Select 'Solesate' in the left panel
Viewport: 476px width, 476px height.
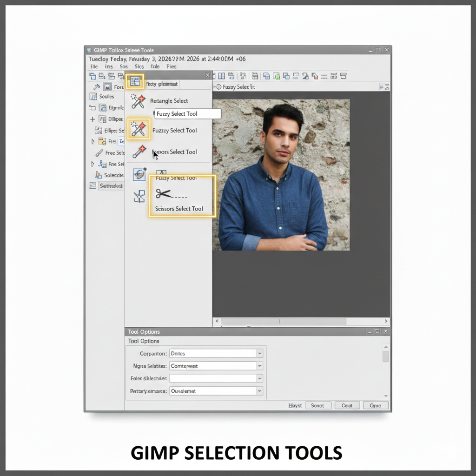coord(114,175)
